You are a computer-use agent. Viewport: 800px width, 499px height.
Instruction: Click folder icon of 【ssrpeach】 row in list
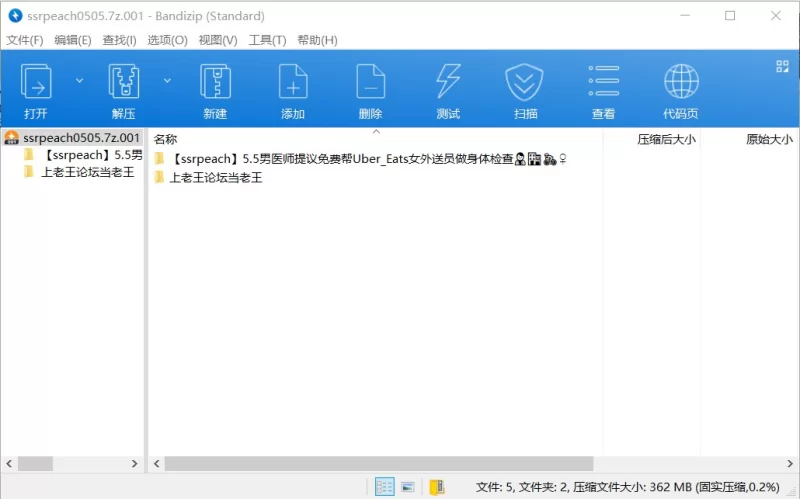coord(160,158)
